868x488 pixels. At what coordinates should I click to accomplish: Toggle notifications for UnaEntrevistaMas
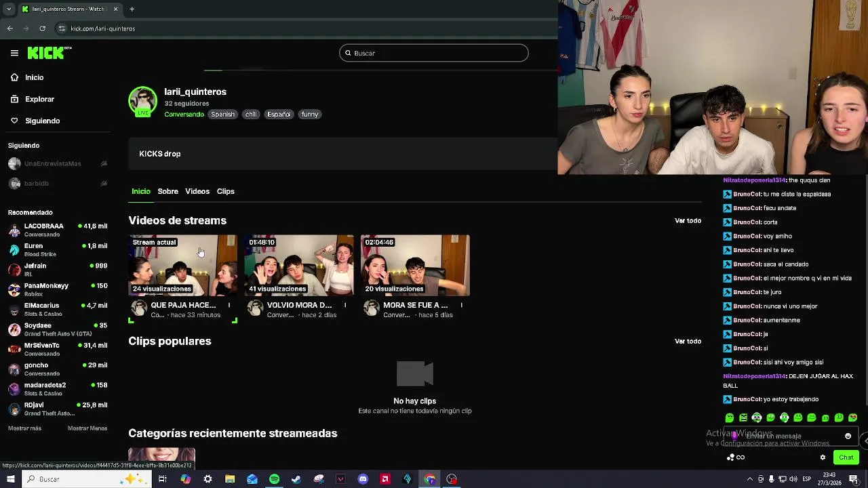[x=104, y=163]
